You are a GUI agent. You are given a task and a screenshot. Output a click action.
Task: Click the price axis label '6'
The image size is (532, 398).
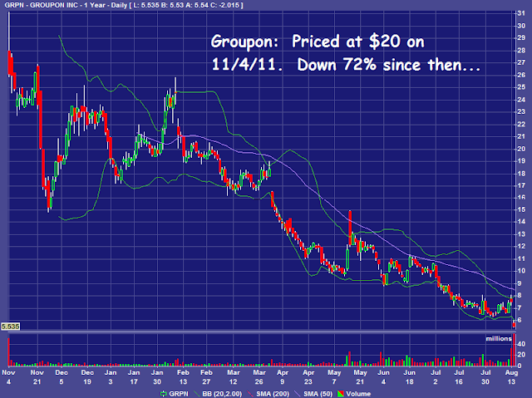coord(520,320)
